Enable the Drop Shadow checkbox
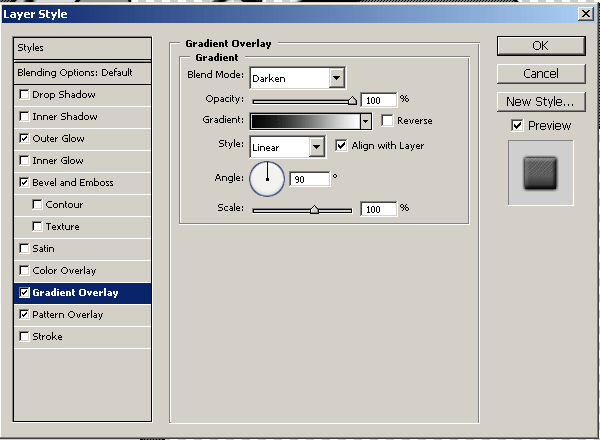Image resolution: width=600 pixels, height=440 pixels. pyautogui.click(x=24, y=95)
